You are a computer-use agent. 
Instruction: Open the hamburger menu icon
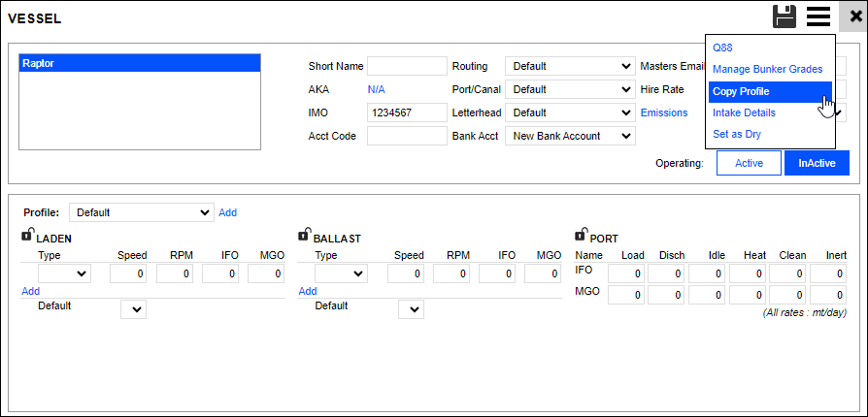pos(818,16)
